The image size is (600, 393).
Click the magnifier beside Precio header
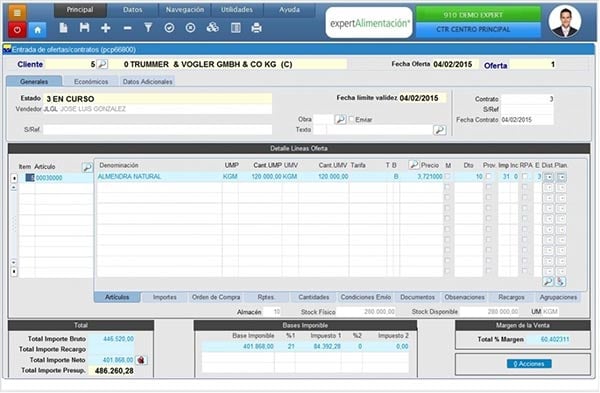coord(414,165)
